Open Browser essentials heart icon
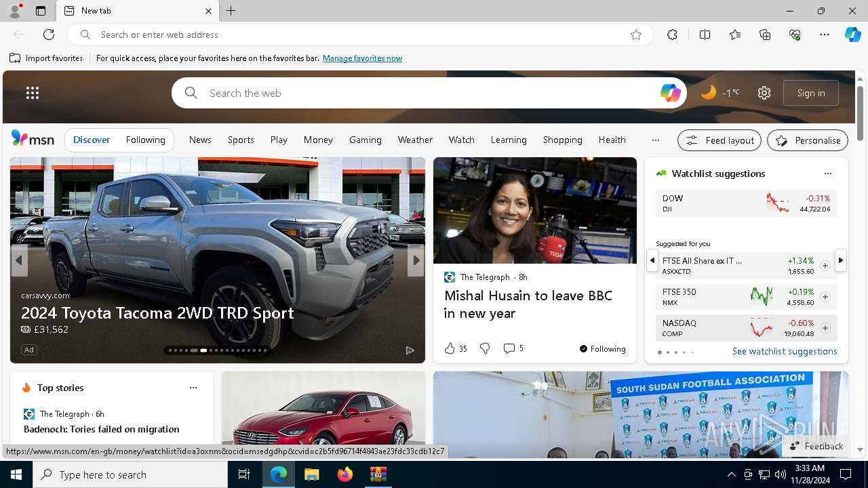 tap(795, 35)
